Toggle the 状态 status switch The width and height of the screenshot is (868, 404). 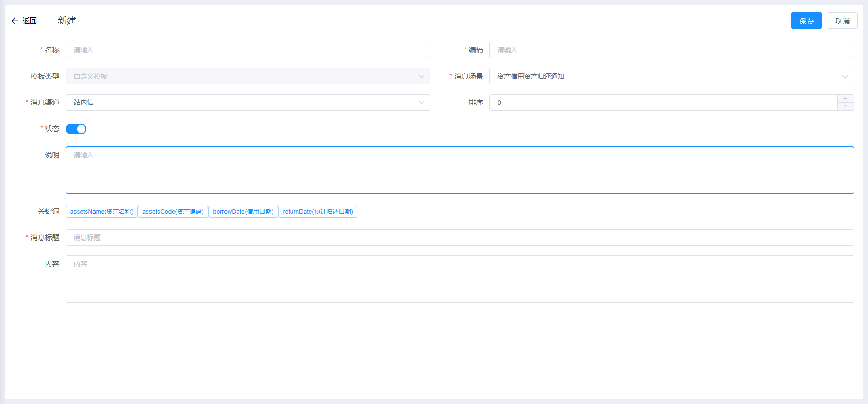[76, 129]
